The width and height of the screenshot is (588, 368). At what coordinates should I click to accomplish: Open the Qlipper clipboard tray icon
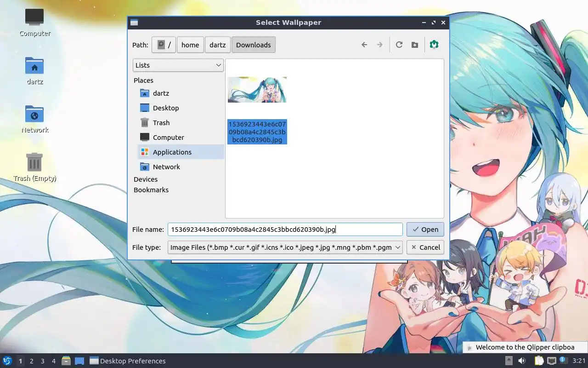coord(538,360)
